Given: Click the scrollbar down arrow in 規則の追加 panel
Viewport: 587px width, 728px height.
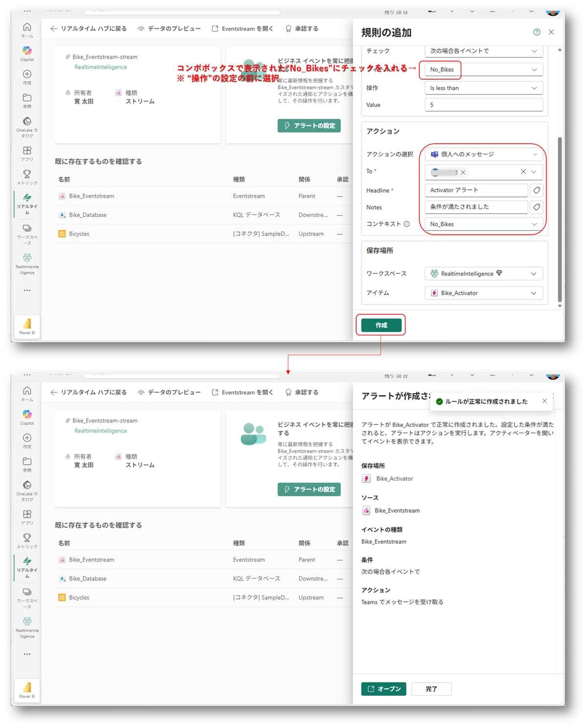Looking at the screenshot, I should [x=560, y=306].
